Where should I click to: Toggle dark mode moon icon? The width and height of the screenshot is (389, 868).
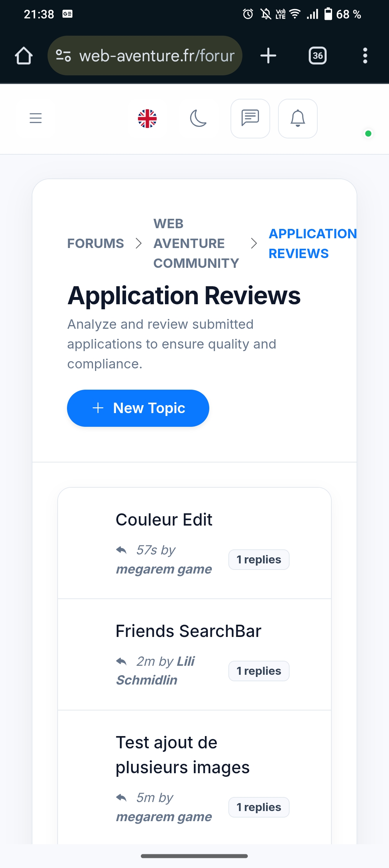point(198,119)
